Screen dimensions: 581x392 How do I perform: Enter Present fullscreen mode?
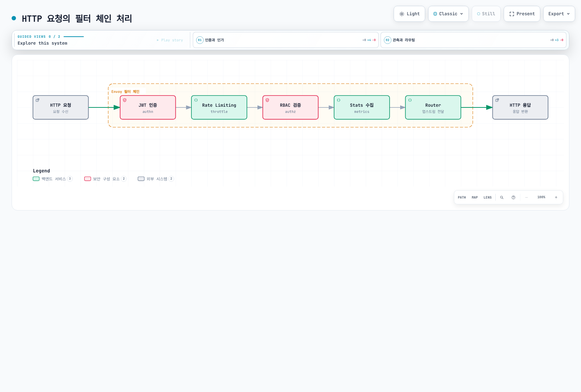click(x=522, y=14)
